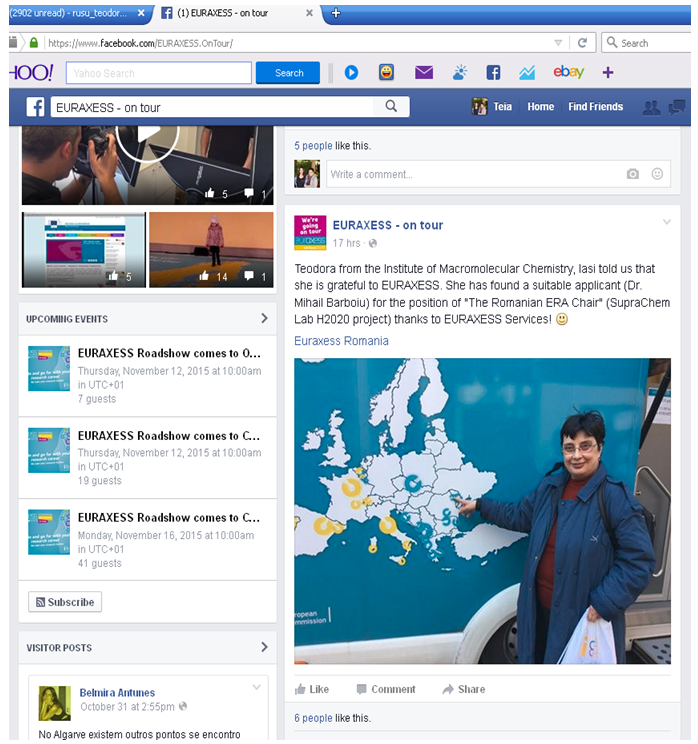698x744 pixels.
Task: Open the Roadshow event with 19 guests
Action: pyautogui.click(x=169, y=436)
